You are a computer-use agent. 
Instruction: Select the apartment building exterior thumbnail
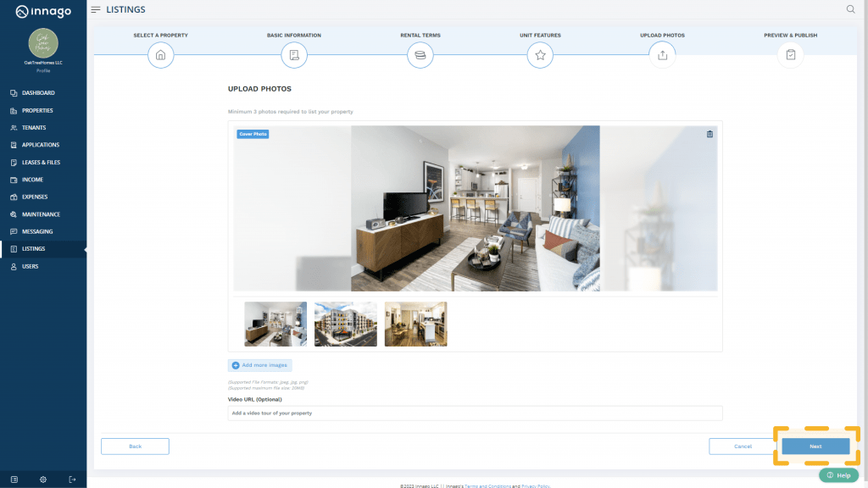click(346, 324)
